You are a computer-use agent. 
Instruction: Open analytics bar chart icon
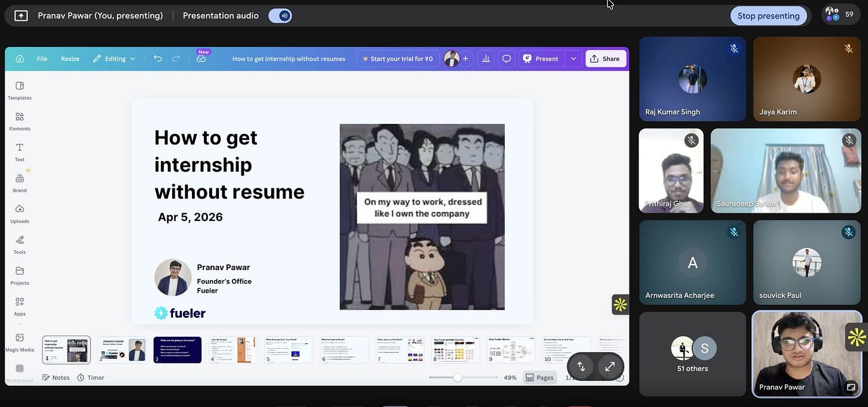coord(486,58)
